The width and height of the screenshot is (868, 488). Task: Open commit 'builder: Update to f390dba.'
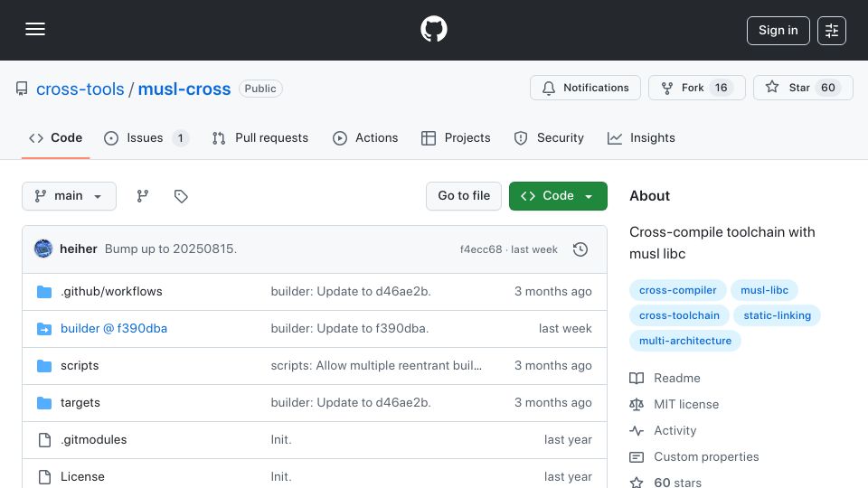349,329
